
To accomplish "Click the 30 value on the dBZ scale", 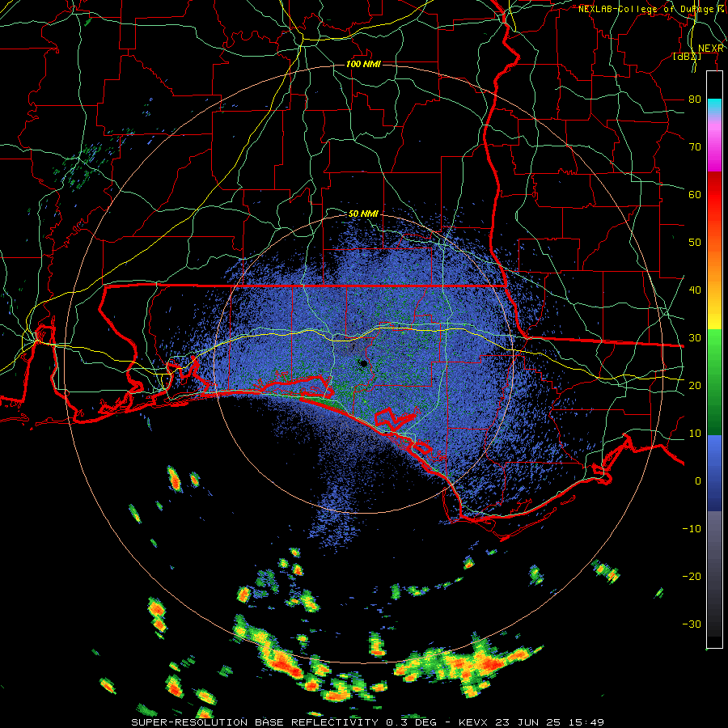I will pyautogui.click(x=695, y=338).
